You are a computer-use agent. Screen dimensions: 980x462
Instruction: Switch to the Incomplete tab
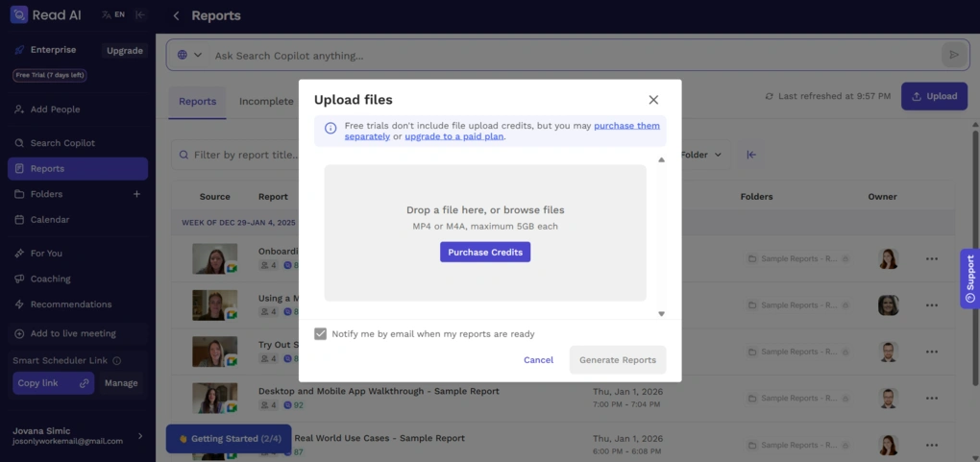tap(265, 101)
